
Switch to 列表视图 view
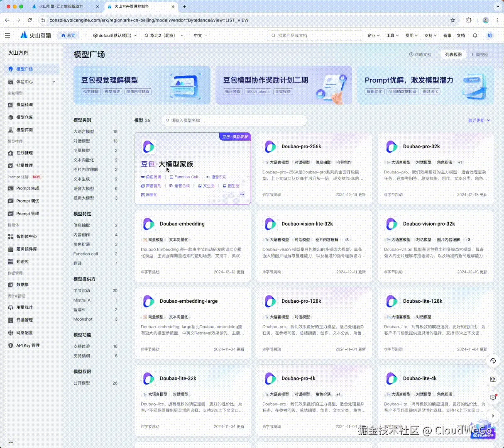pos(453,54)
